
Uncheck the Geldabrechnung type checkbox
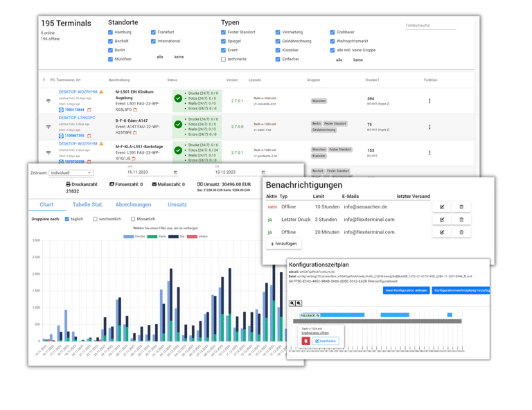pyautogui.click(x=278, y=41)
